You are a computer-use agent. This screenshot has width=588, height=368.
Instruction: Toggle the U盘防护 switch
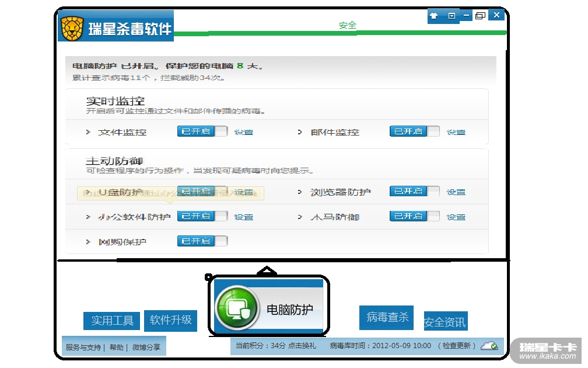click(x=202, y=192)
